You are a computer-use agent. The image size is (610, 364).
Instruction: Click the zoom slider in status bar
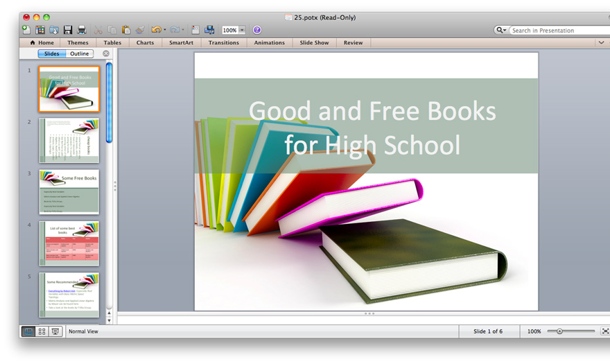560,331
